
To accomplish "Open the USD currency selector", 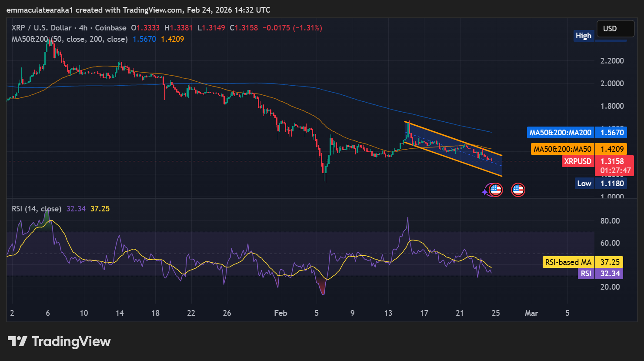I will coord(615,28).
